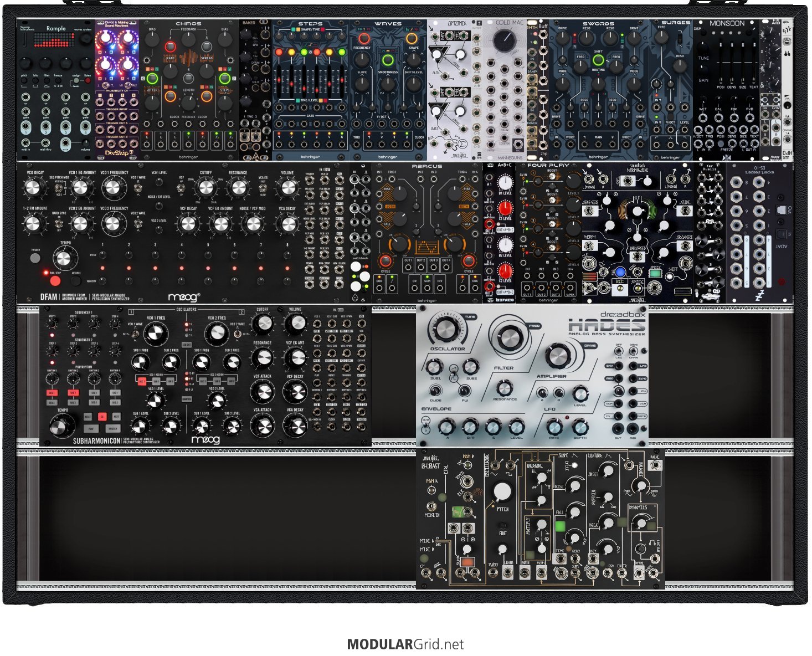This screenshot has height=656, width=812.
Task: Tap the Subharmonicon Reset button
Action: coord(88,417)
